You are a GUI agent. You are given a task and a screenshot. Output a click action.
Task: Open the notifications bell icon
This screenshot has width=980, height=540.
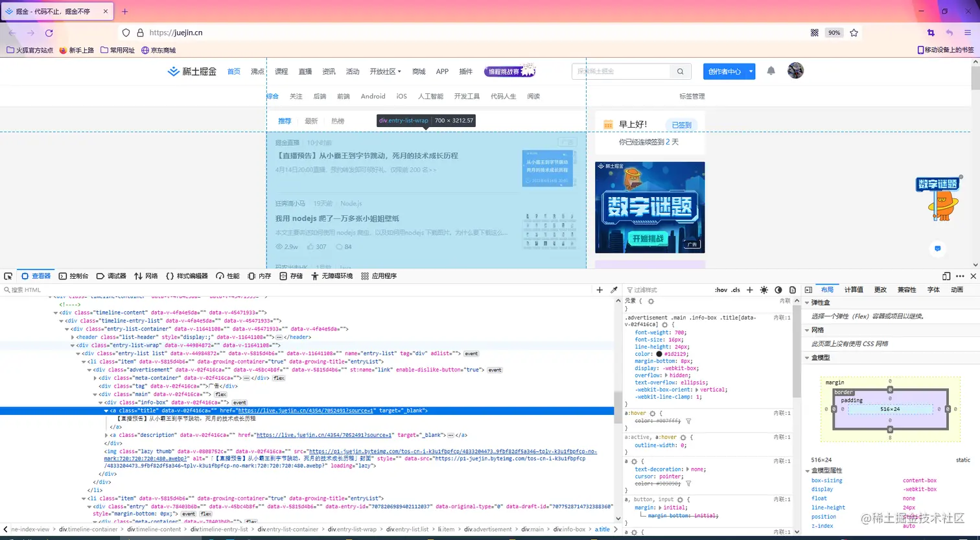(x=771, y=71)
